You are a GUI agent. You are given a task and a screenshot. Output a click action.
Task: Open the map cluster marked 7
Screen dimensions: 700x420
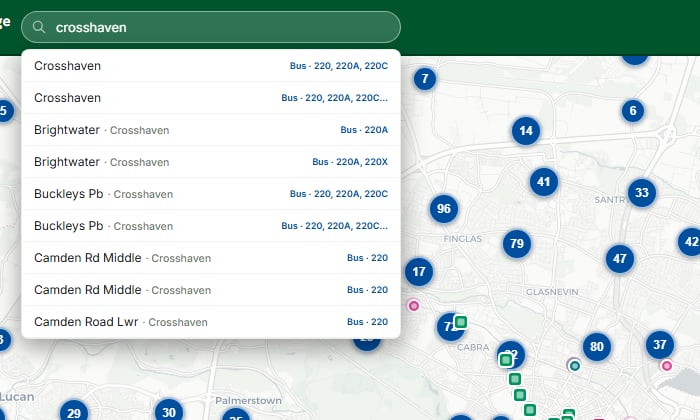point(425,79)
